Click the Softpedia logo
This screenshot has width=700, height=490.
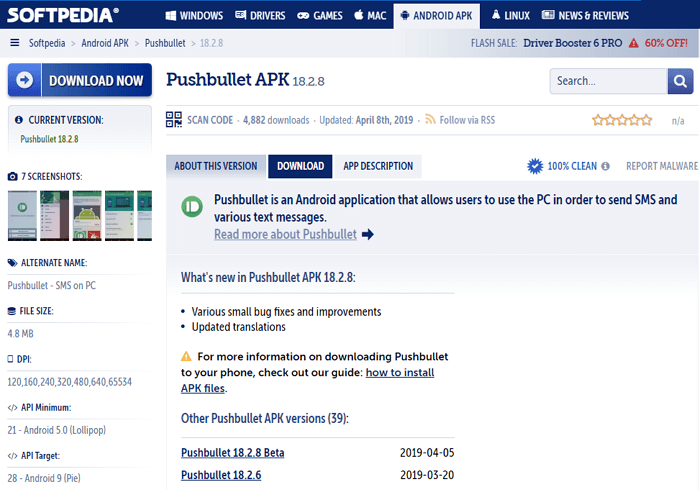[x=60, y=14]
